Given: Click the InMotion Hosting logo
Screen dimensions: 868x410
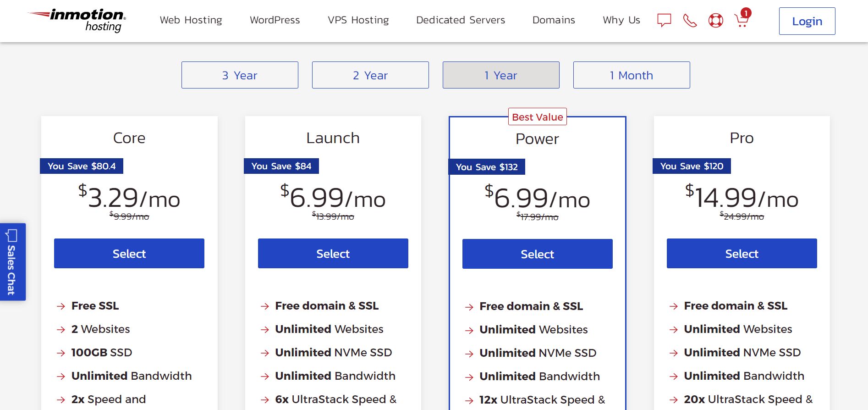Looking at the screenshot, I should point(77,20).
